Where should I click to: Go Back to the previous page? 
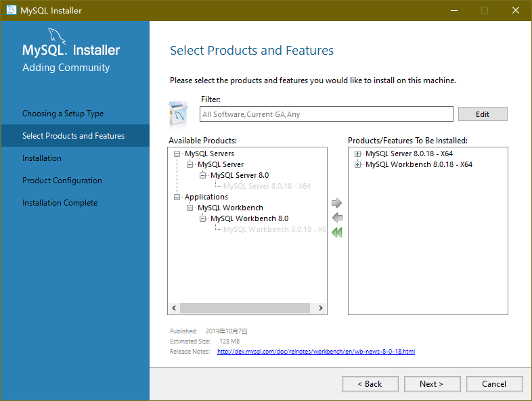coord(370,384)
